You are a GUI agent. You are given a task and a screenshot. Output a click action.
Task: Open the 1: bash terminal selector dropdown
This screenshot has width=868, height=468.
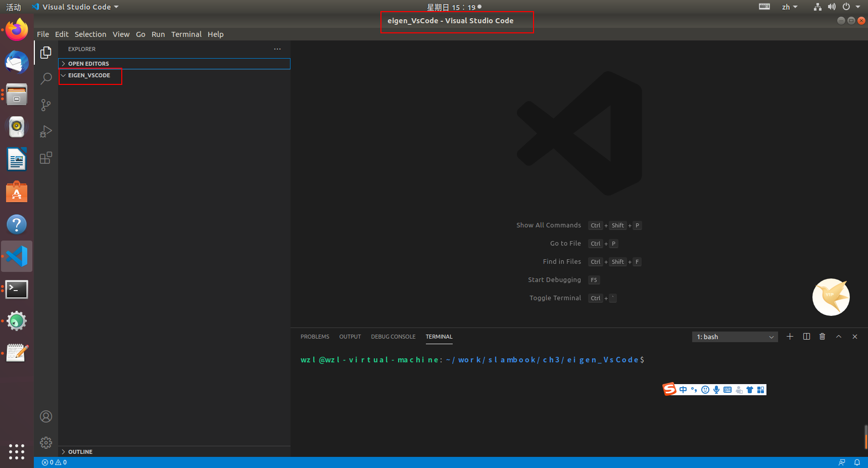[x=735, y=337]
